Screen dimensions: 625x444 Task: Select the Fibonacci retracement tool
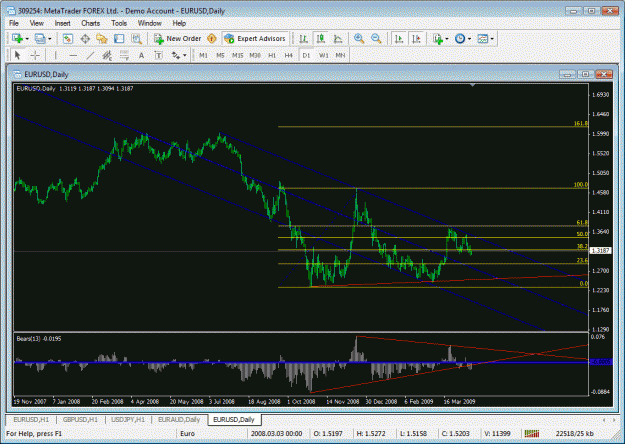click(124, 55)
